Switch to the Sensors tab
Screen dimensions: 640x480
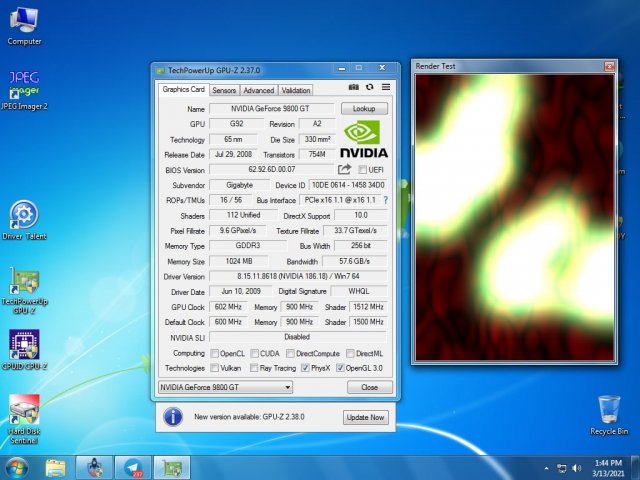(x=224, y=90)
